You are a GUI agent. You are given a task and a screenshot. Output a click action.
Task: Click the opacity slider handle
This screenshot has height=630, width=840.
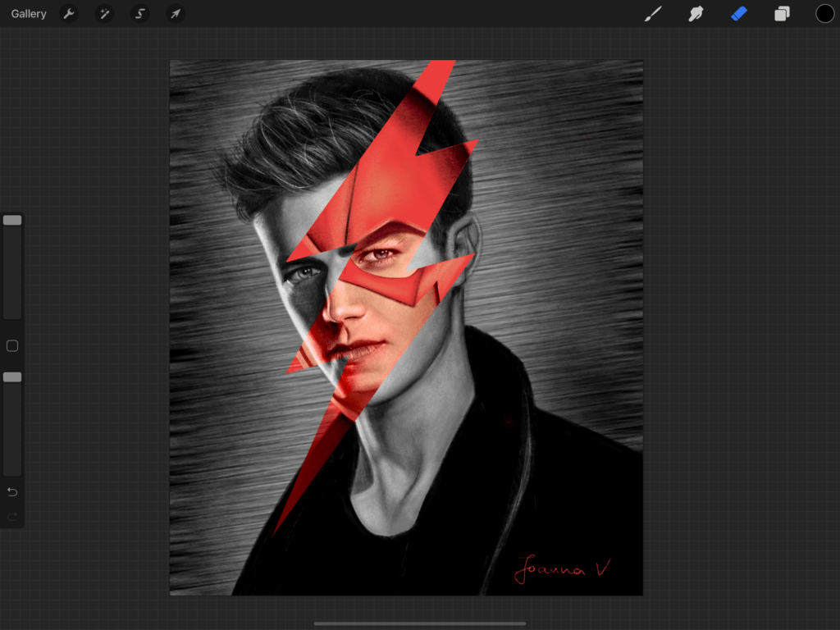[12, 377]
